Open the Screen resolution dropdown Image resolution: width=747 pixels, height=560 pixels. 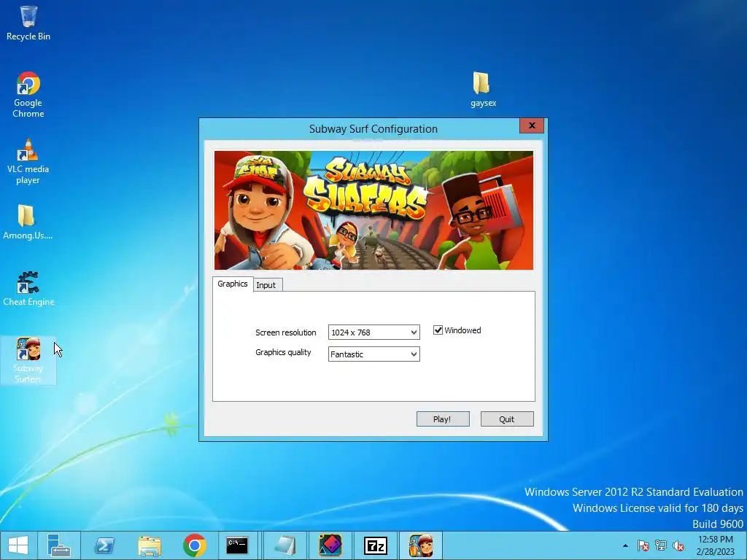374,332
